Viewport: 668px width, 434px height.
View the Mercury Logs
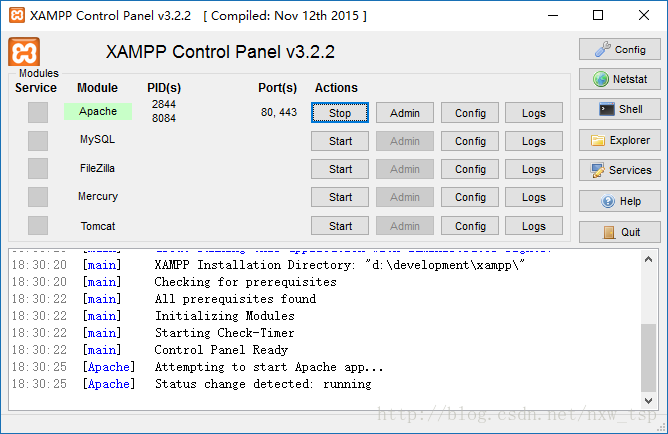[x=534, y=197]
